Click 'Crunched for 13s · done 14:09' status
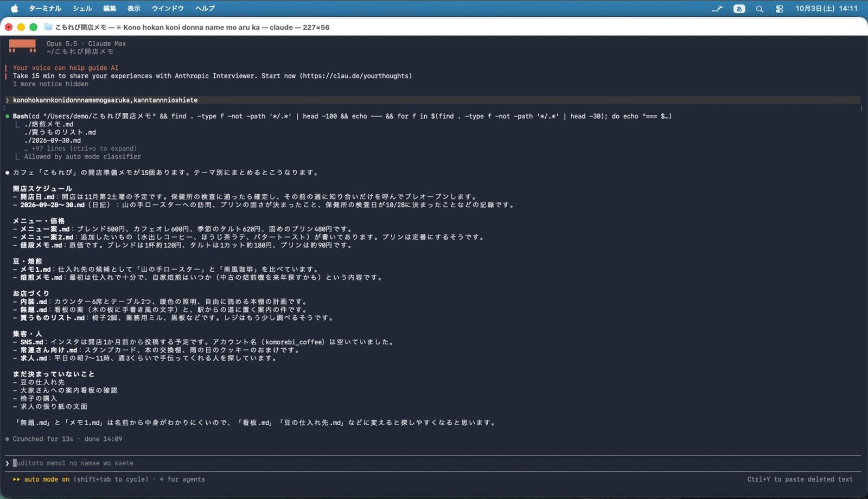The image size is (868, 499). 63,439
